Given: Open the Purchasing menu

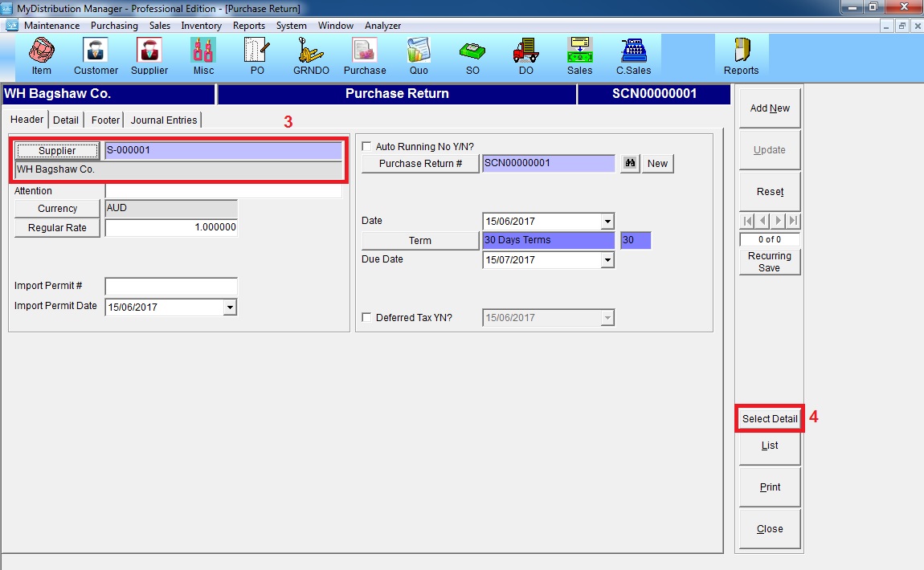Looking at the screenshot, I should [114, 26].
